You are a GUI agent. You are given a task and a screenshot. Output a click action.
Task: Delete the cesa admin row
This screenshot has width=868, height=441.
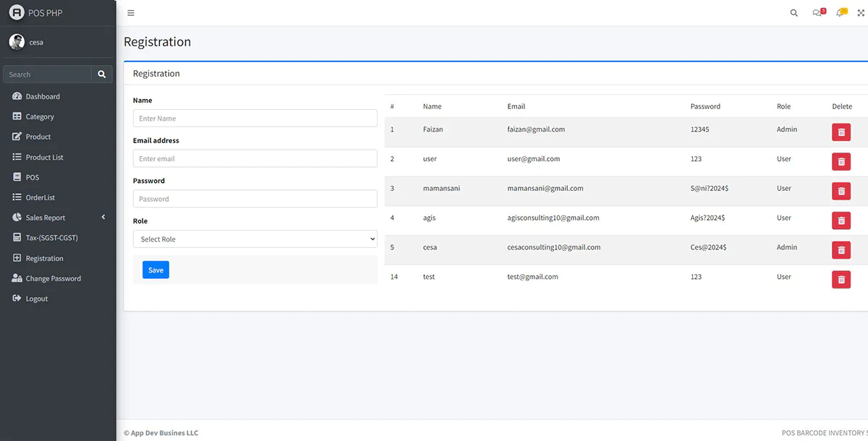841,250
